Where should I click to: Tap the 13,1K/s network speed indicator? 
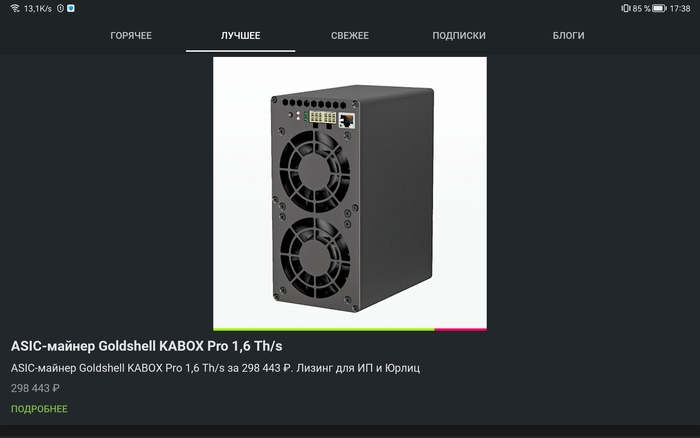coord(38,8)
